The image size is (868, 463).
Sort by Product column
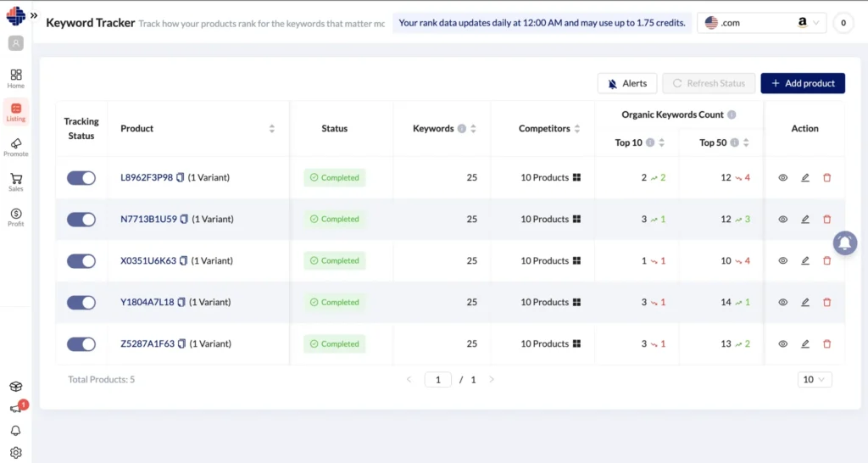[x=272, y=129]
